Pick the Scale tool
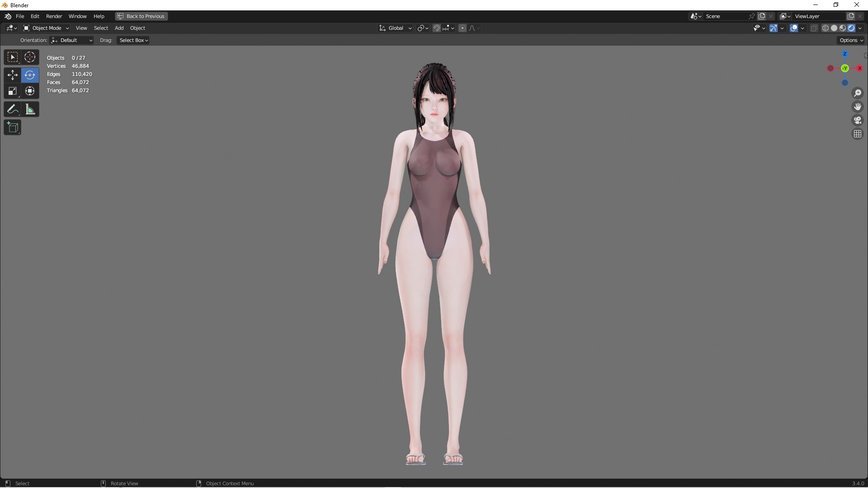The image size is (868, 488). click(x=13, y=91)
